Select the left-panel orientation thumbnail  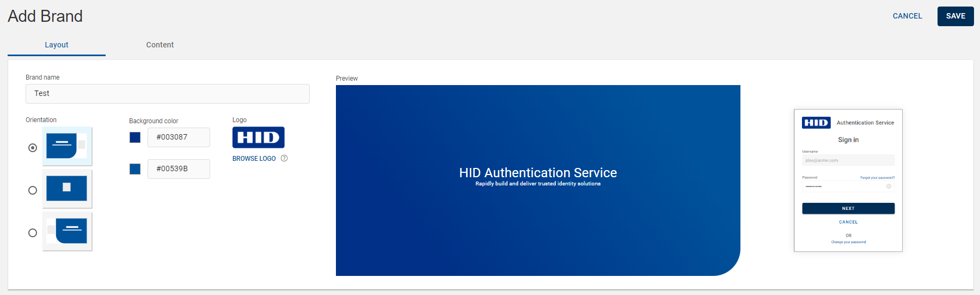(x=67, y=146)
